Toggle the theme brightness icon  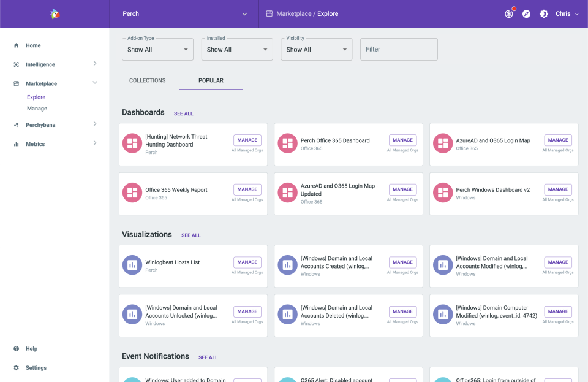coord(544,14)
